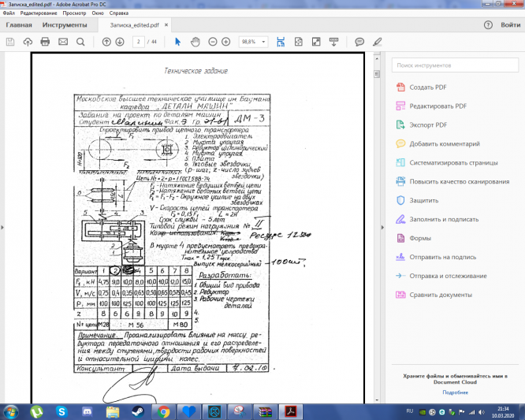Click the Zoom out minus icon
This screenshot has height=420, width=525.
[x=211, y=41]
